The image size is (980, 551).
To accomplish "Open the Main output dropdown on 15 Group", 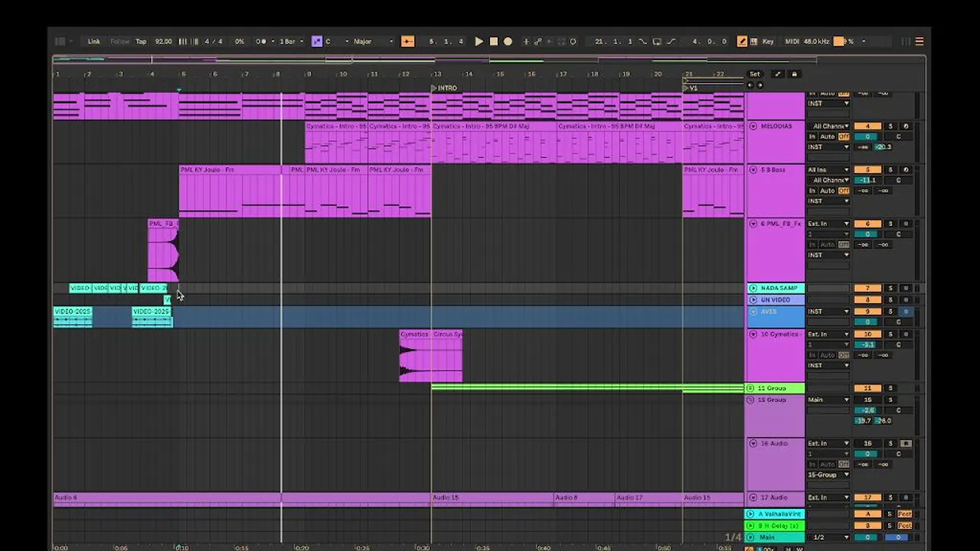I will coord(828,399).
